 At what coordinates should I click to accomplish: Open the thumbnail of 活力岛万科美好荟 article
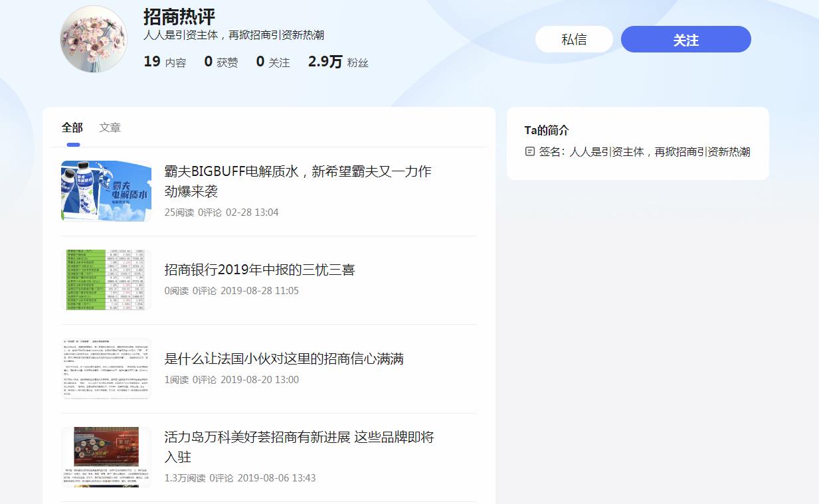pos(106,458)
